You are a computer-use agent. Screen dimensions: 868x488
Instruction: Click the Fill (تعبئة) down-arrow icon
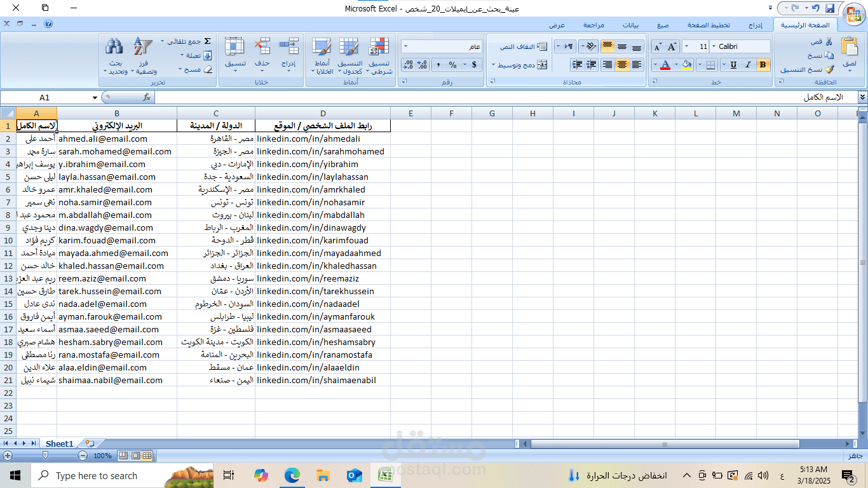click(x=207, y=55)
